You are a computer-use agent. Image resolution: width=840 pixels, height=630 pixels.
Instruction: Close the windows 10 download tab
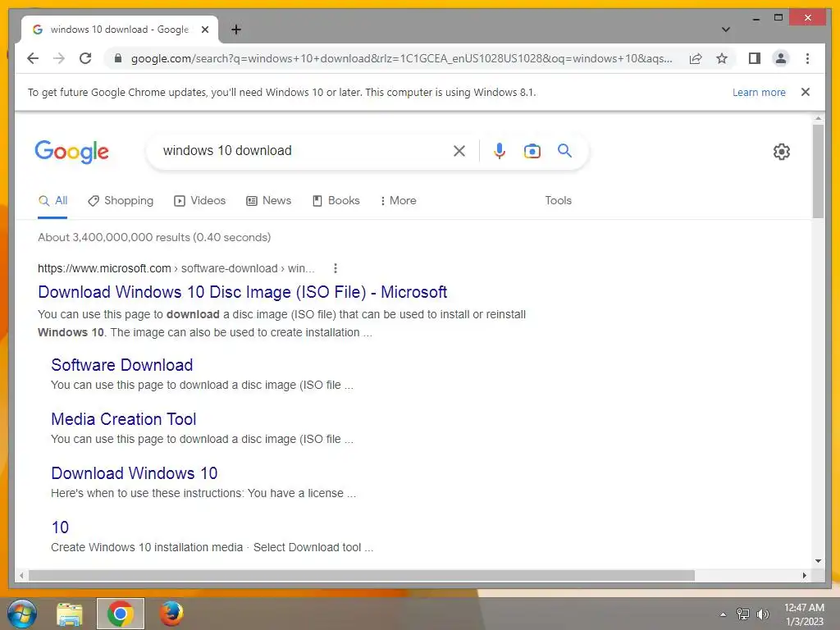tap(204, 30)
